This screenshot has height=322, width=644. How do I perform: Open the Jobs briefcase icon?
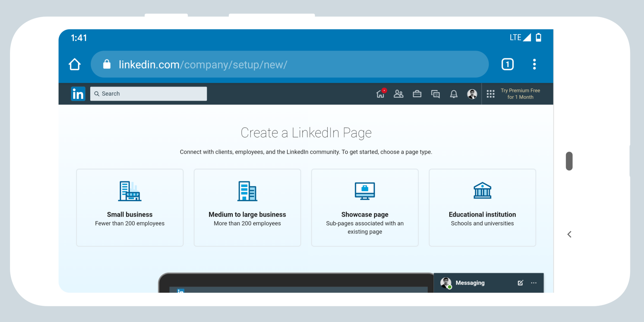(x=417, y=94)
